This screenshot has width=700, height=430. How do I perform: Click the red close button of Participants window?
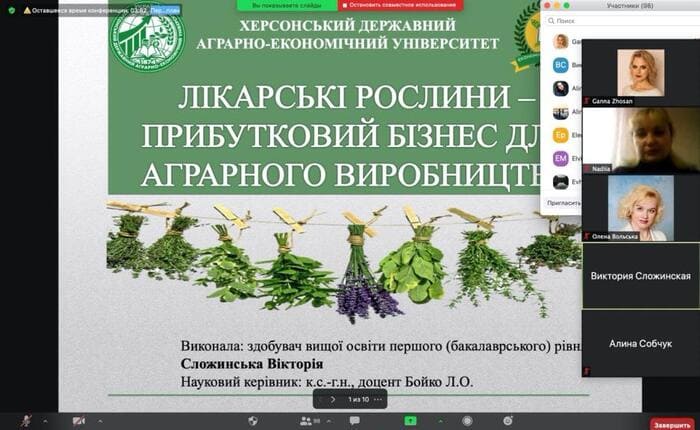[x=547, y=6]
